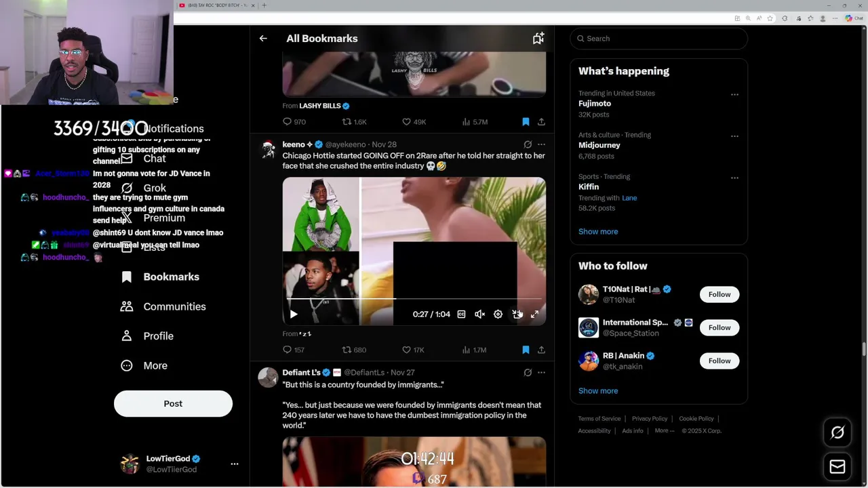Open keeno's profile avatar
This screenshot has width=868, height=488.
click(269, 149)
